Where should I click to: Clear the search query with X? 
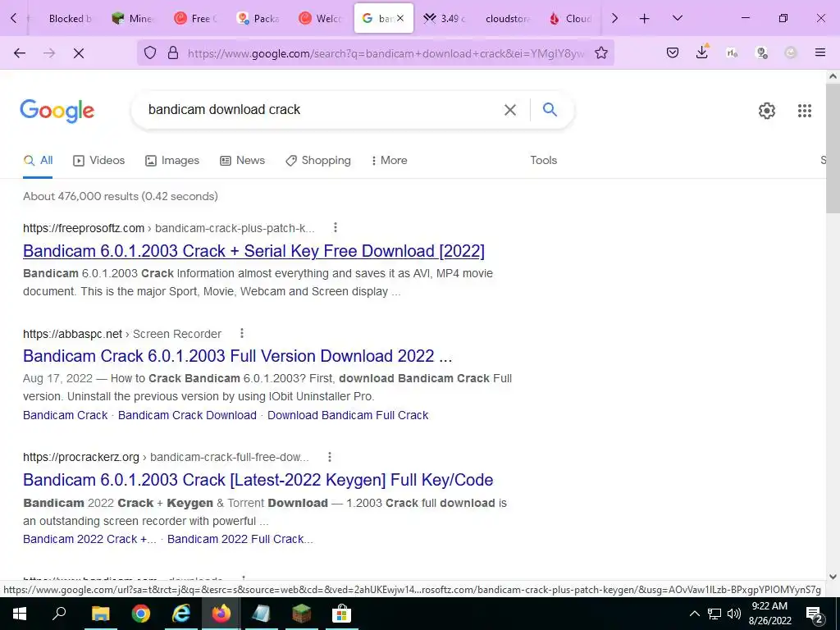click(510, 110)
